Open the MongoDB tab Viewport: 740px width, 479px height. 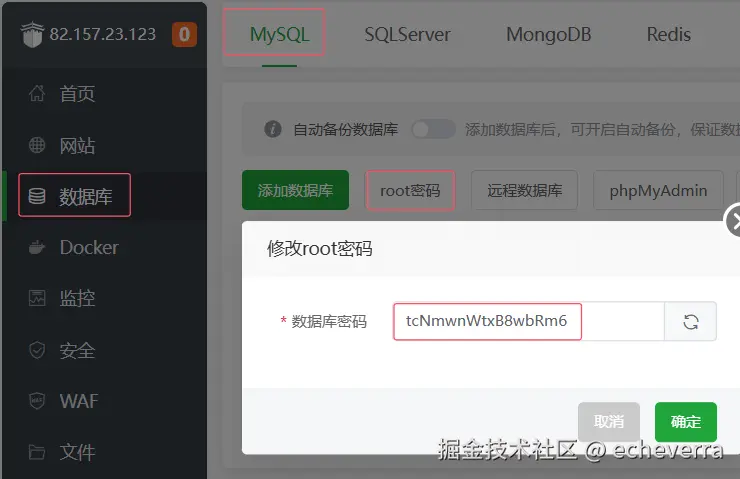click(x=548, y=34)
